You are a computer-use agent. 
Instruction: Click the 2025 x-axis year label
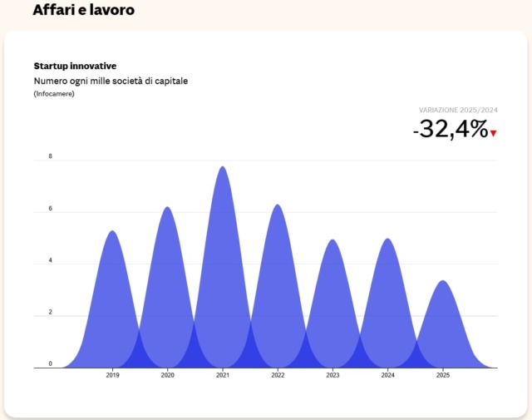(x=442, y=376)
